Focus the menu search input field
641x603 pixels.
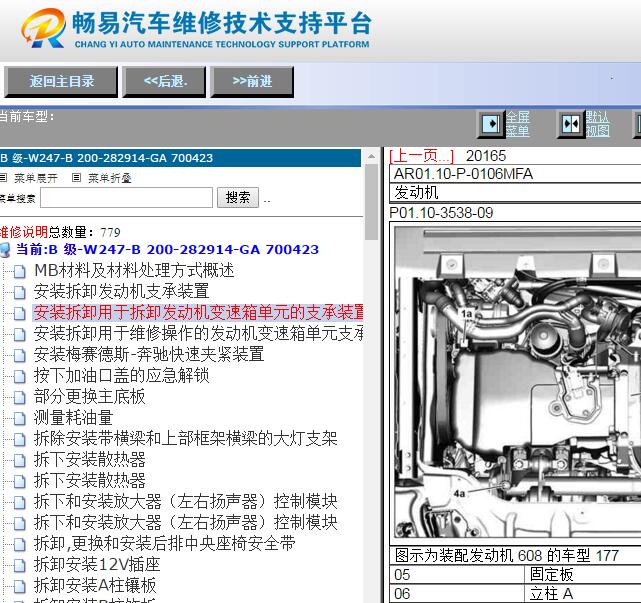point(126,198)
